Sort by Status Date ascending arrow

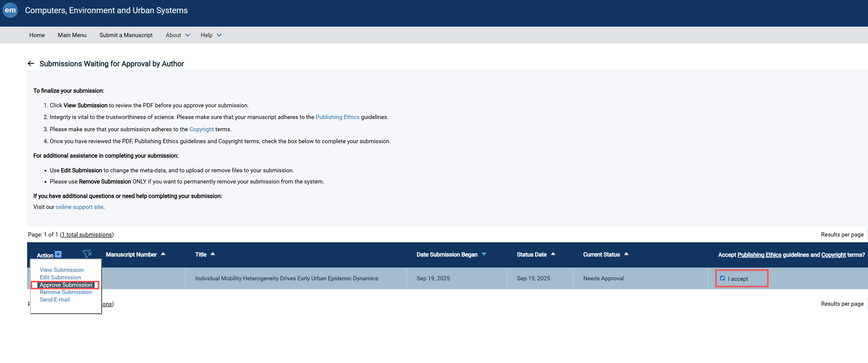click(553, 254)
